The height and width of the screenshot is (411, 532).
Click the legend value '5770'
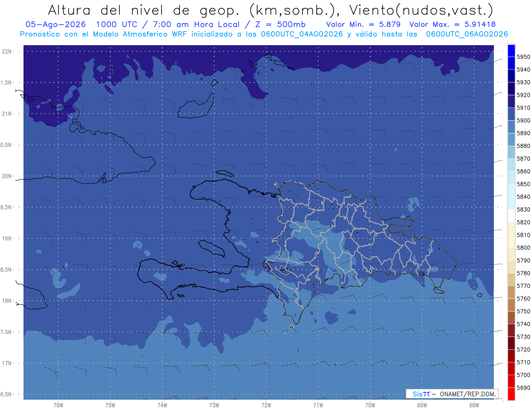tap(523, 286)
